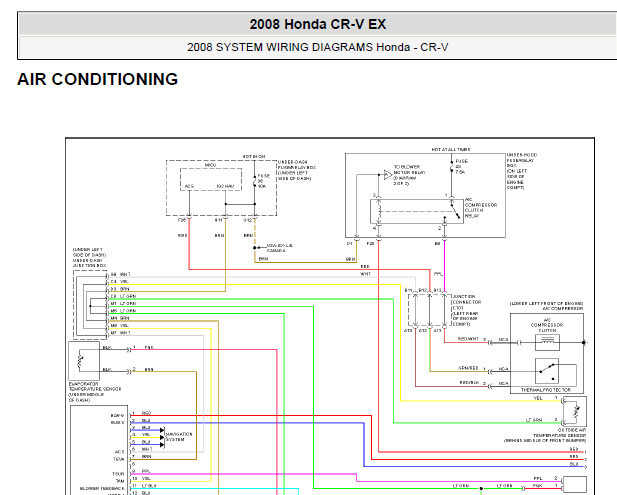Click the '2008 Honda CR-V EX' title heading
Viewport: 617px width, 495px height.
pyautogui.click(x=318, y=24)
